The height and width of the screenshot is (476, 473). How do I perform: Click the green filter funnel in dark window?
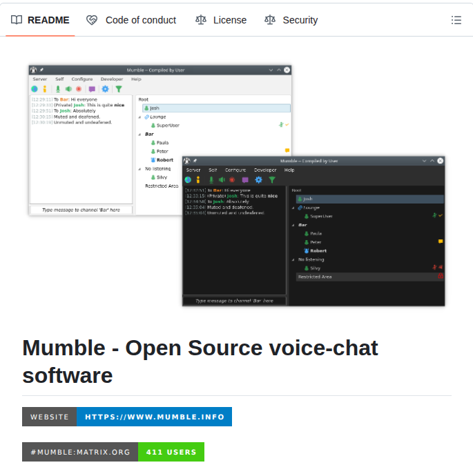[272, 180]
